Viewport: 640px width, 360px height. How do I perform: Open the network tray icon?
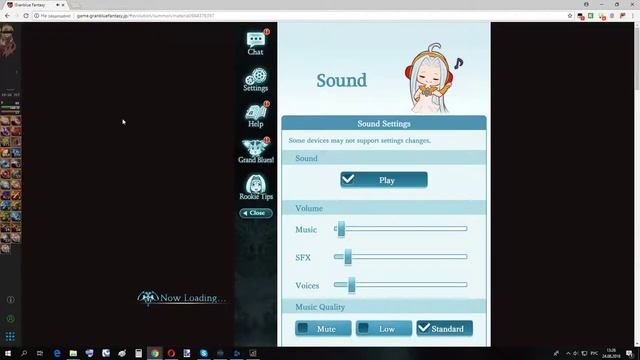coord(584,353)
